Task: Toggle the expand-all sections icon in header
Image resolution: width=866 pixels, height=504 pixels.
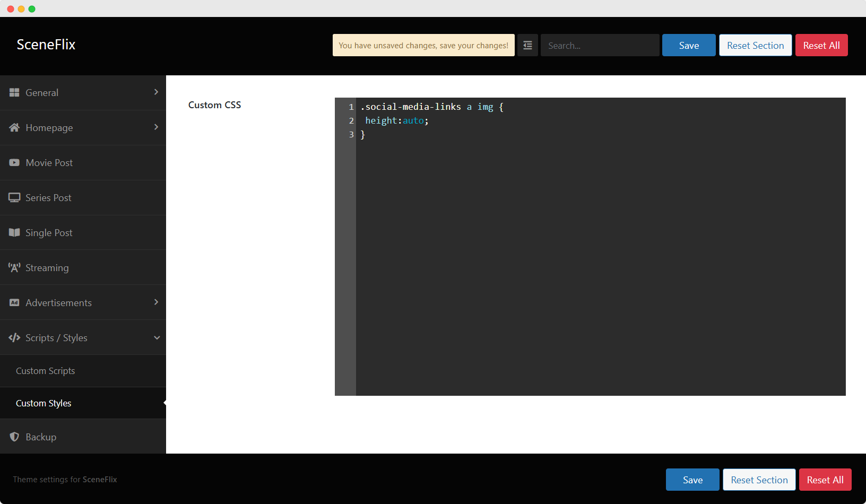Action: coord(527,45)
